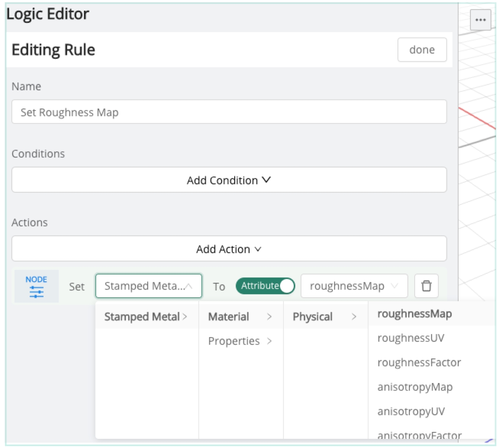Click the NODE sliders icon
Viewport: 499px width, 448px height.
tap(36, 292)
